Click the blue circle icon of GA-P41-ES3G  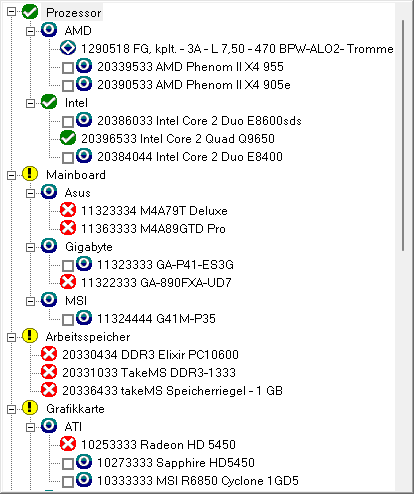point(84,264)
